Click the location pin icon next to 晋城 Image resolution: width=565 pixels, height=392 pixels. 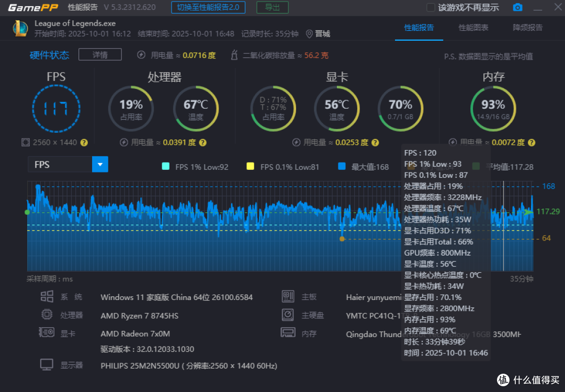tap(309, 34)
